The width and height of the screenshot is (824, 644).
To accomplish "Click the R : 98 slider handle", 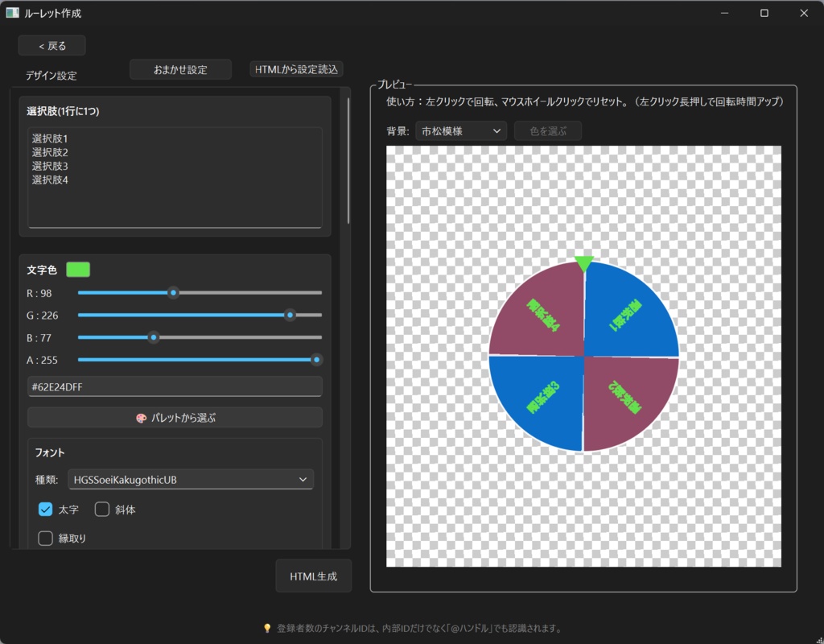I will pyautogui.click(x=173, y=293).
